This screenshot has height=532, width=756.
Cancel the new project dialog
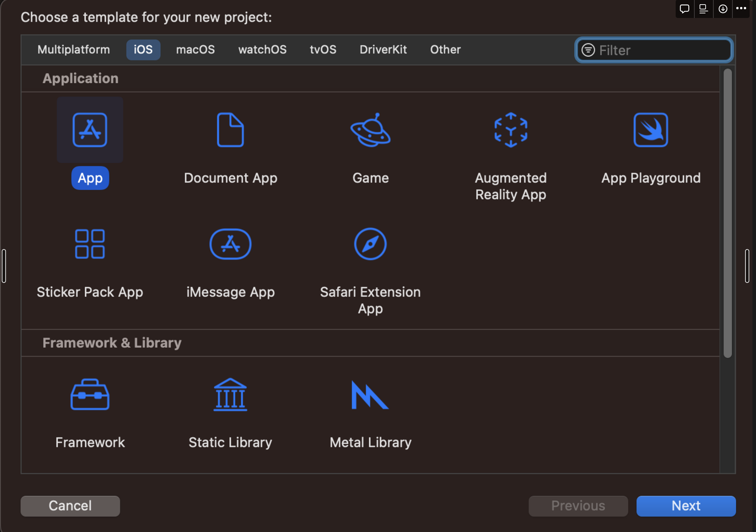70,506
